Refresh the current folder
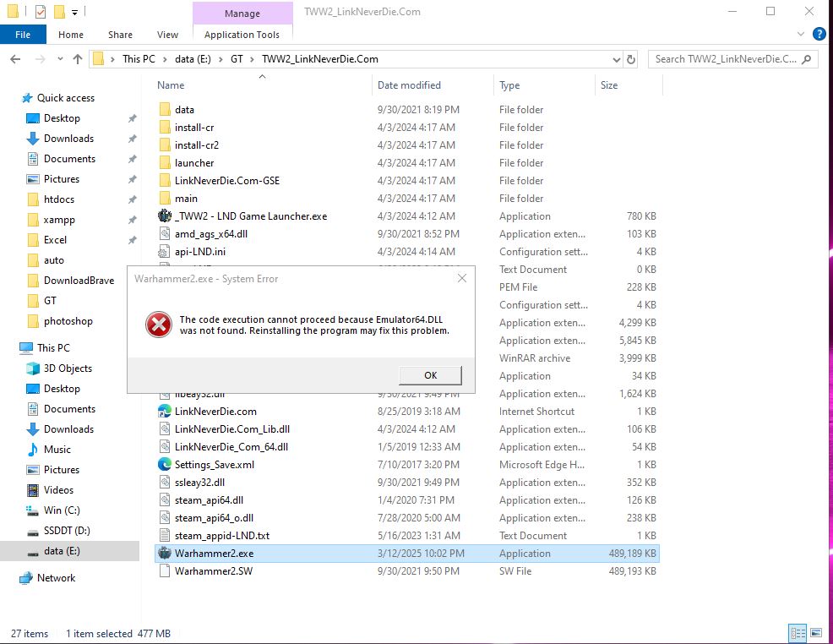Image resolution: width=833 pixels, height=644 pixels. click(x=631, y=59)
